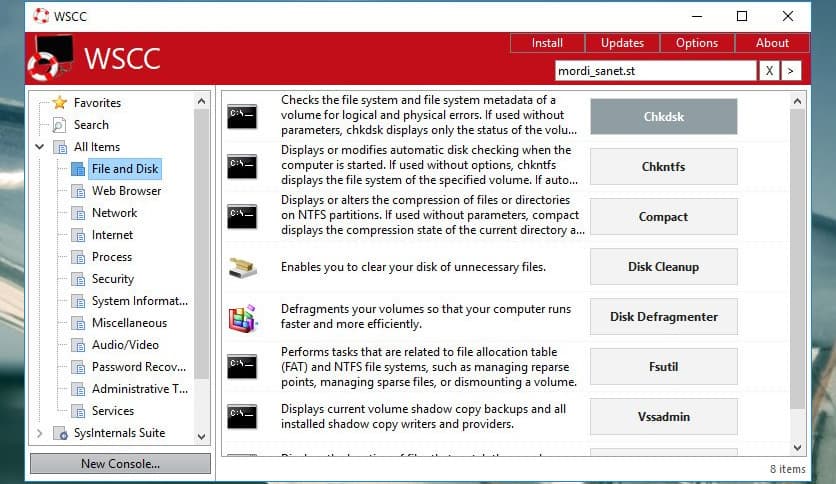Click the Vssadmin command prompt icon

point(242,417)
